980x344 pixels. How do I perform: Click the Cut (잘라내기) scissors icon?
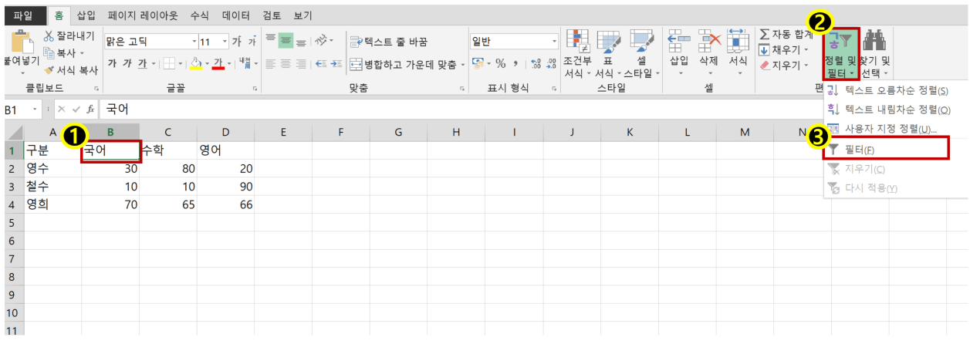click(x=50, y=36)
